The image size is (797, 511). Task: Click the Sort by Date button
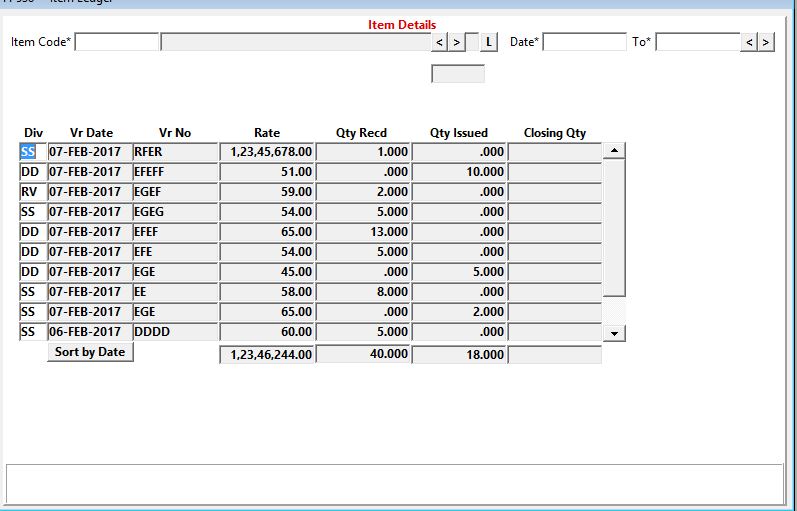point(90,352)
